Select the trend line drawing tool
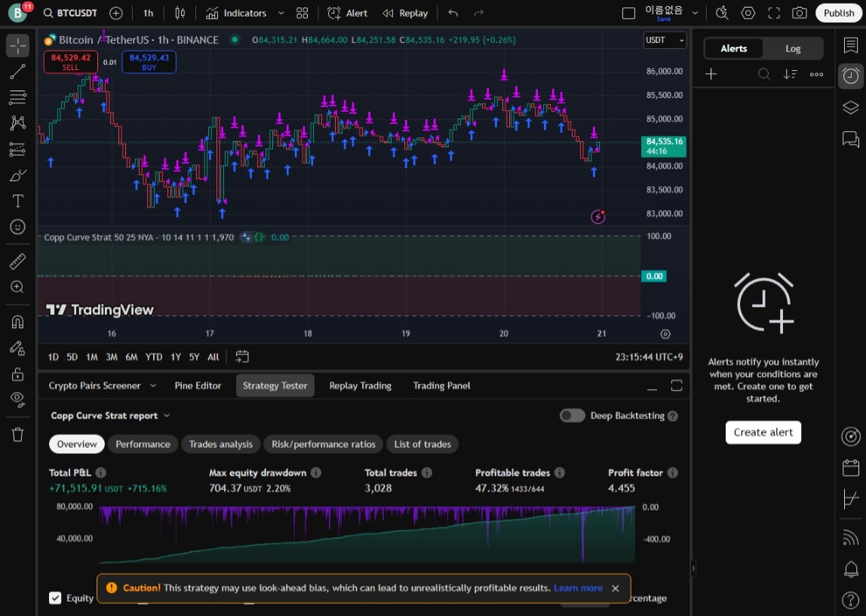 [x=17, y=71]
